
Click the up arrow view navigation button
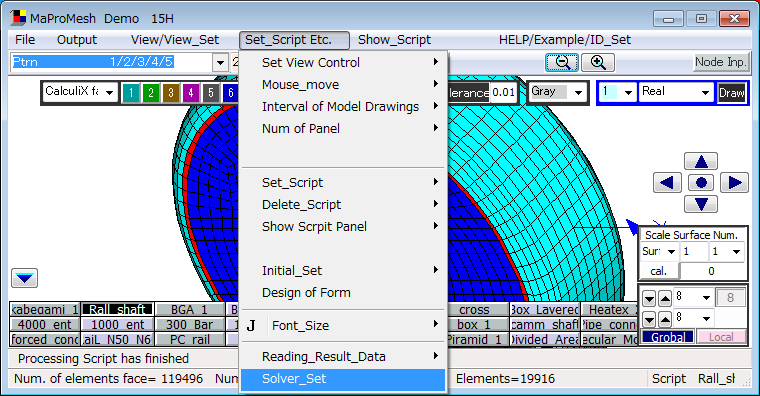coord(701,161)
